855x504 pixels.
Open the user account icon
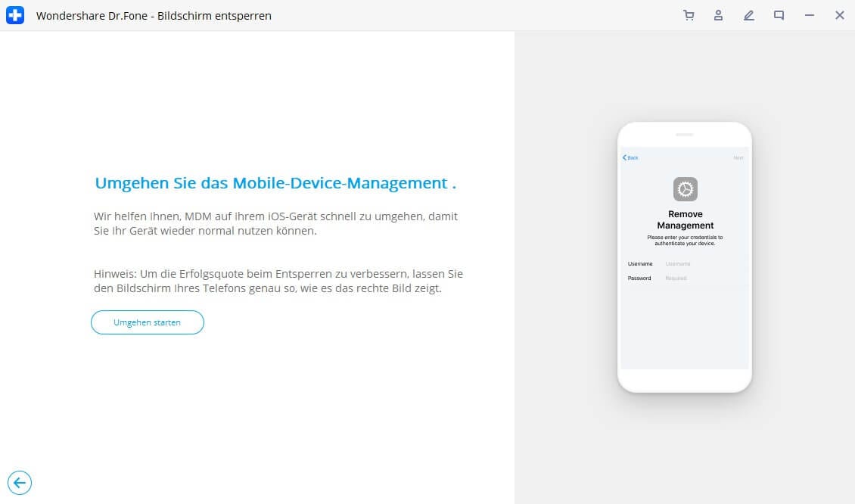tap(718, 15)
